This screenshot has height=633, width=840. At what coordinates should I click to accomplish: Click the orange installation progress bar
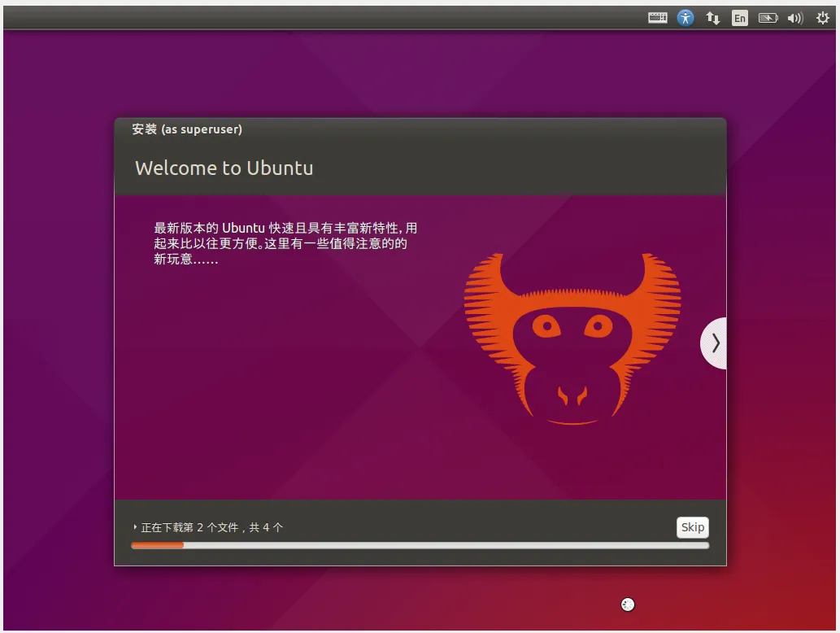[158, 545]
